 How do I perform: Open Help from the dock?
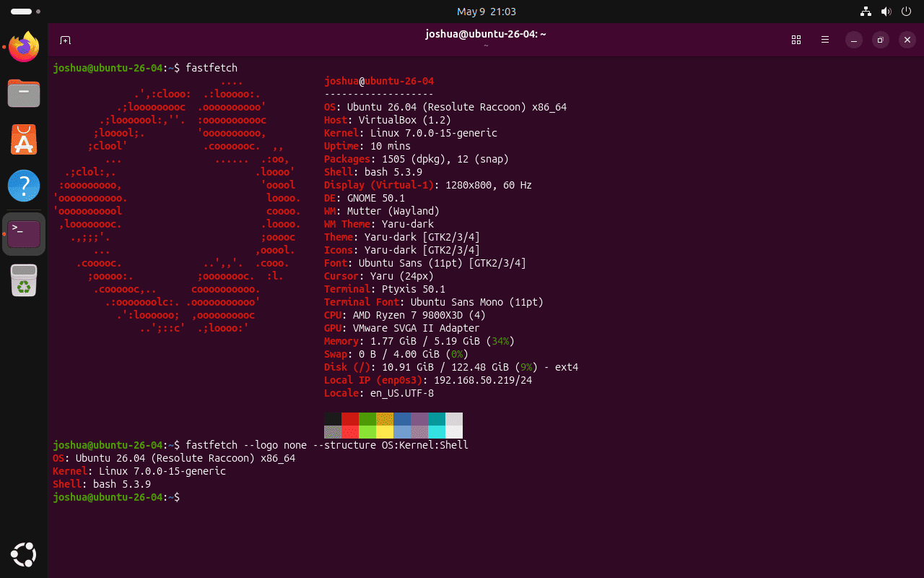pos(24,186)
